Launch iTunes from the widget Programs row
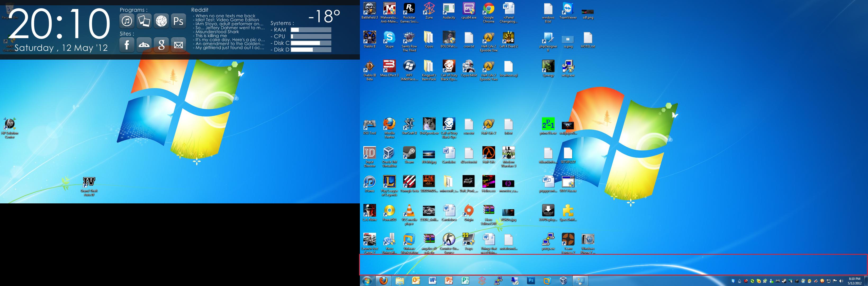 [127, 21]
